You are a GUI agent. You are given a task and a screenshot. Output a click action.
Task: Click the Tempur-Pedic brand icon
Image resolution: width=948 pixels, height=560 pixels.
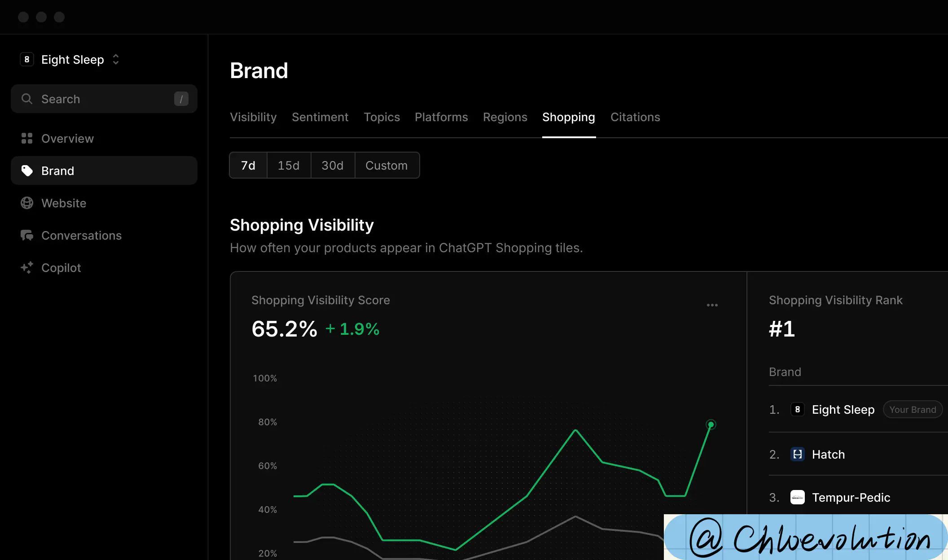pos(797,497)
